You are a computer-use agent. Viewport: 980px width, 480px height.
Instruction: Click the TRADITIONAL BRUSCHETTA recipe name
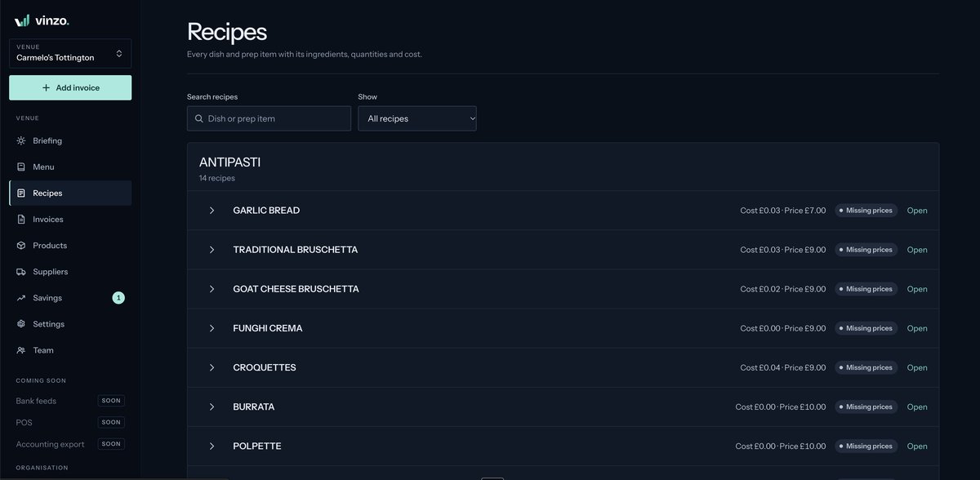[296, 250]
